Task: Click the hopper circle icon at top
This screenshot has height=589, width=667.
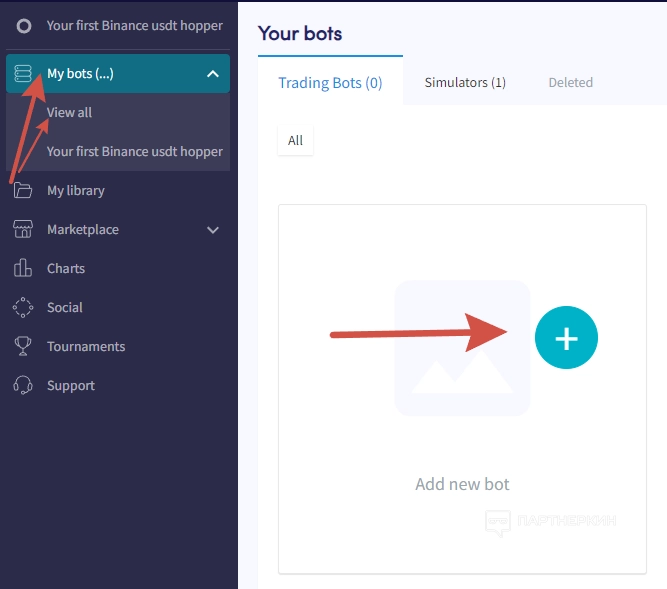Action: click(x=24, y=26)
